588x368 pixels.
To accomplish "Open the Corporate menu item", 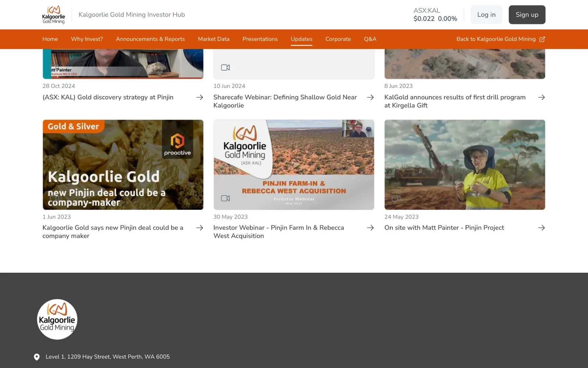I will (338, 39).
